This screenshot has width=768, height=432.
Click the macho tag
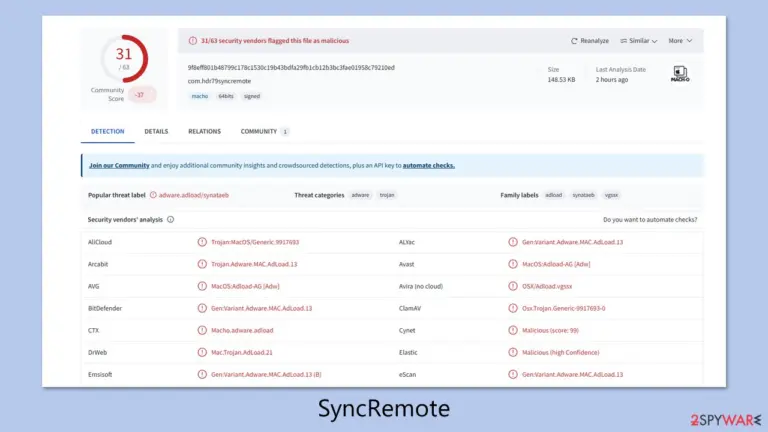(x=200, y=96)
